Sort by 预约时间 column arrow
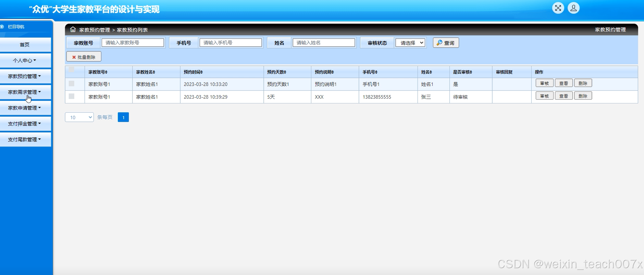Screen dimensions: 644x275 [201, 72]
